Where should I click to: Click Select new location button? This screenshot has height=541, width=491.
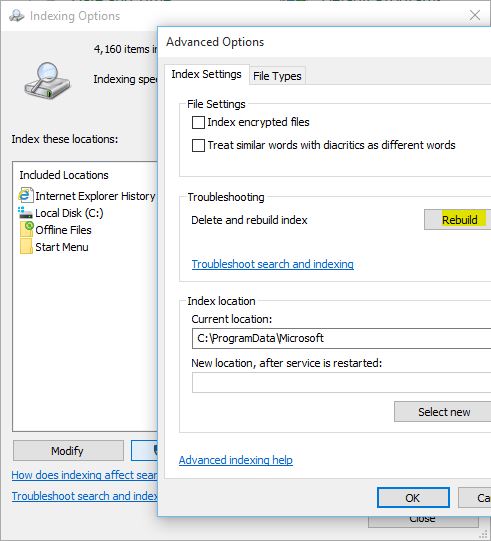tap(443, 412)
